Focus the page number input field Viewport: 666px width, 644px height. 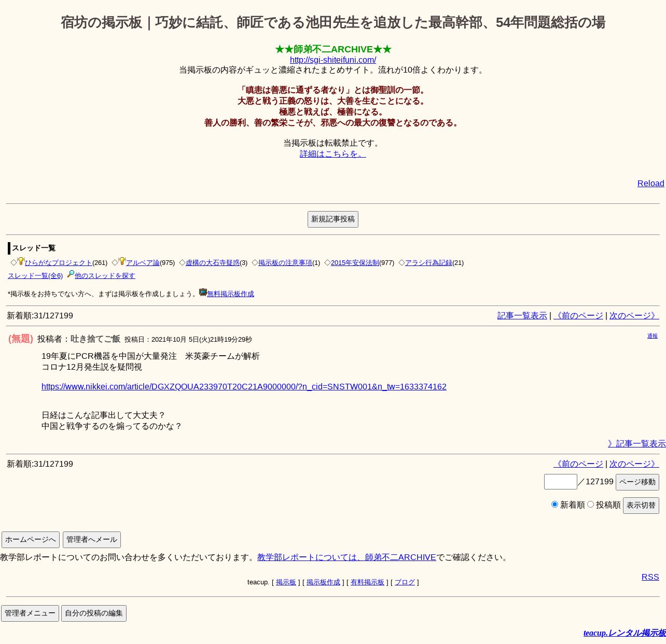561,482
